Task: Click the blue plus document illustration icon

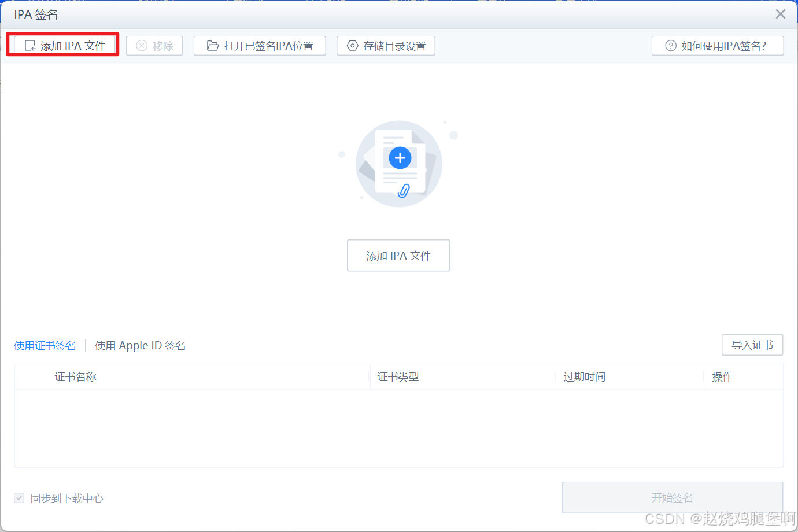Action: (x=400, y=157)
